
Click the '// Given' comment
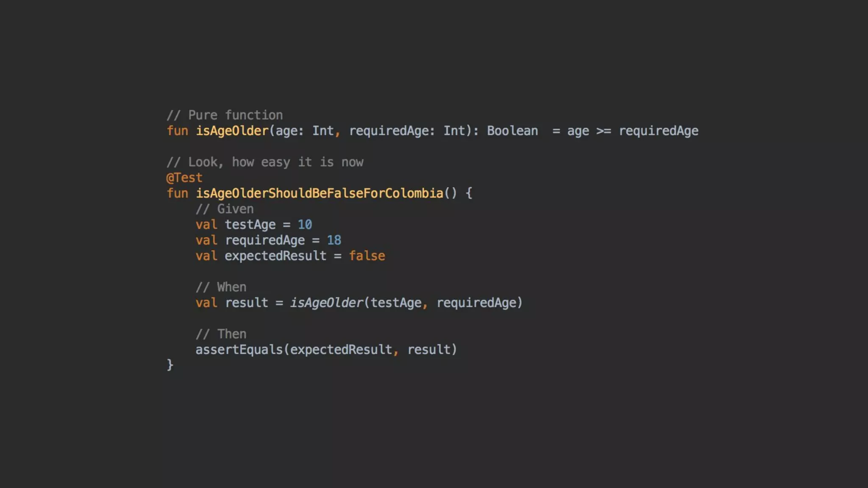click(225, 209)
